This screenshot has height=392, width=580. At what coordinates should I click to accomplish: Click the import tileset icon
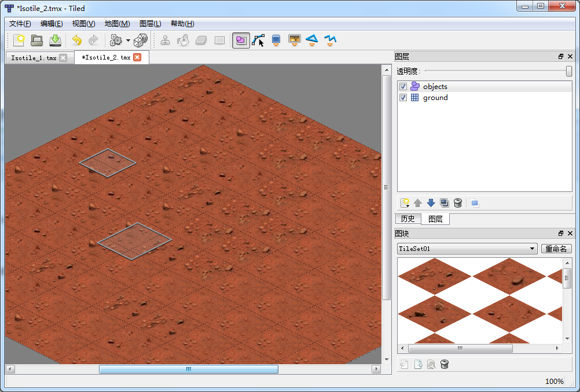(404, 365)
